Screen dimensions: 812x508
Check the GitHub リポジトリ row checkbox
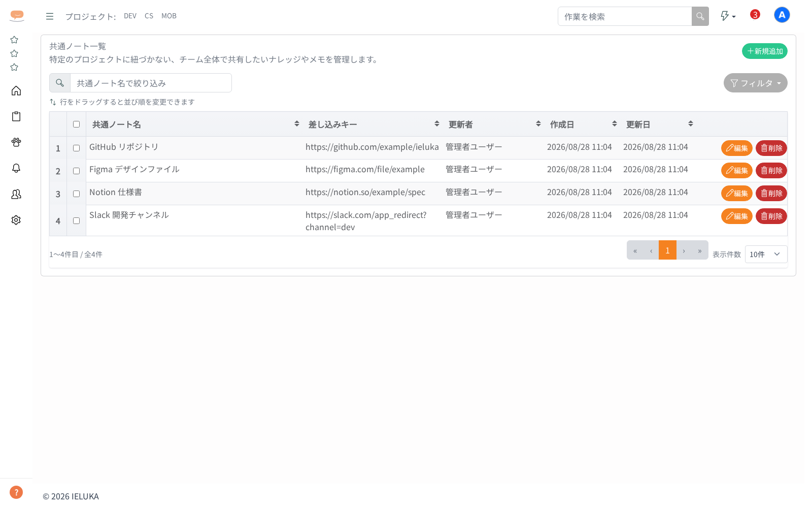76,148
